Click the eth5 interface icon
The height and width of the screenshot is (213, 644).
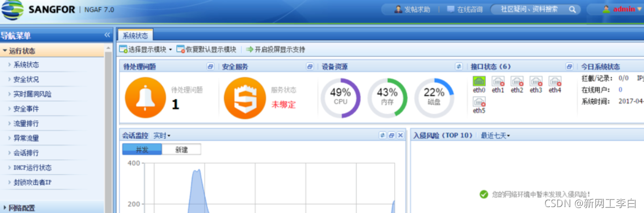pos(479,101)
